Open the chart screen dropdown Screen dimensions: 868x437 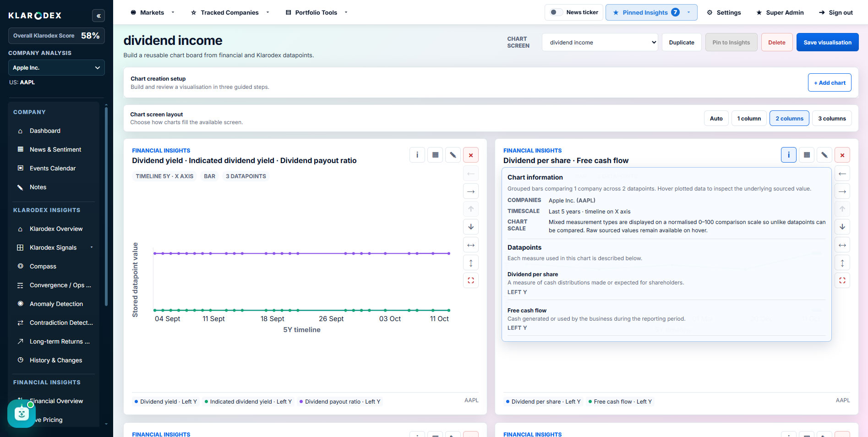point(600,42)
